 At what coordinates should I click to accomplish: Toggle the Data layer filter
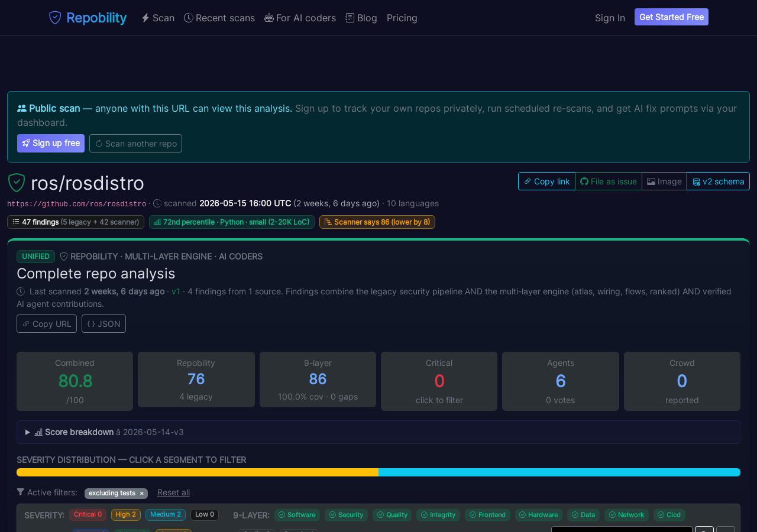pos(583,515)
